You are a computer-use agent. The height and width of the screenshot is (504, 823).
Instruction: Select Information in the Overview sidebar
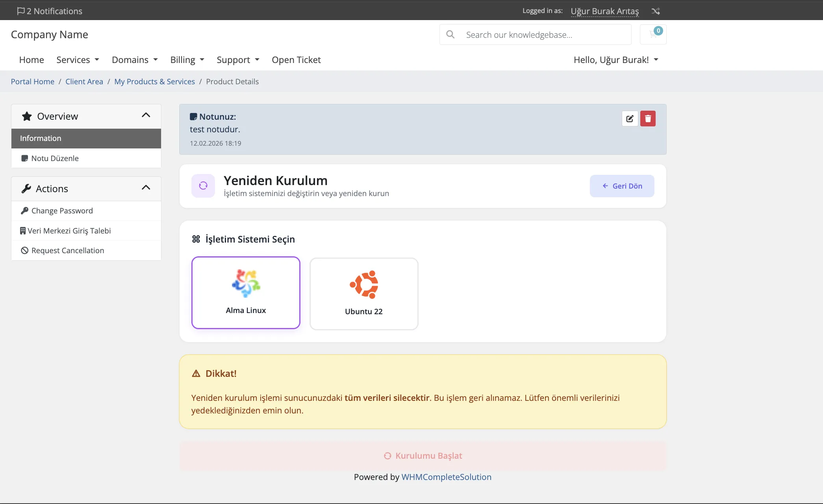click(86, 139)
